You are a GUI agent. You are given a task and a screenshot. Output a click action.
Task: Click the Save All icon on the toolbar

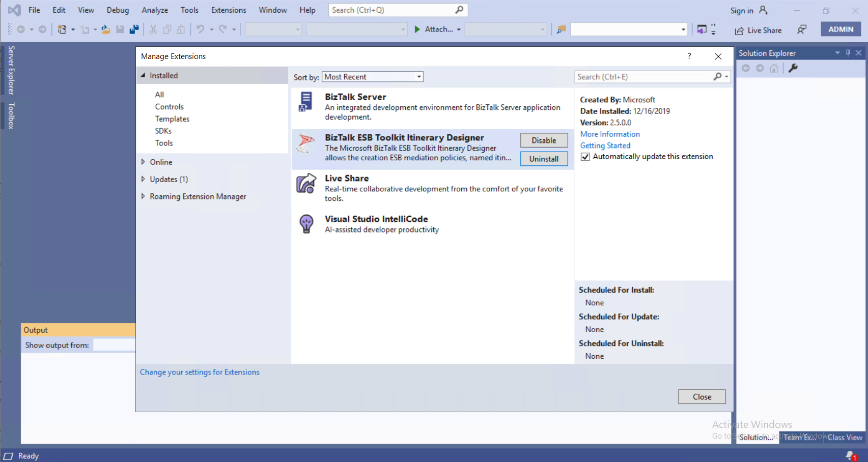coord(134,29)
